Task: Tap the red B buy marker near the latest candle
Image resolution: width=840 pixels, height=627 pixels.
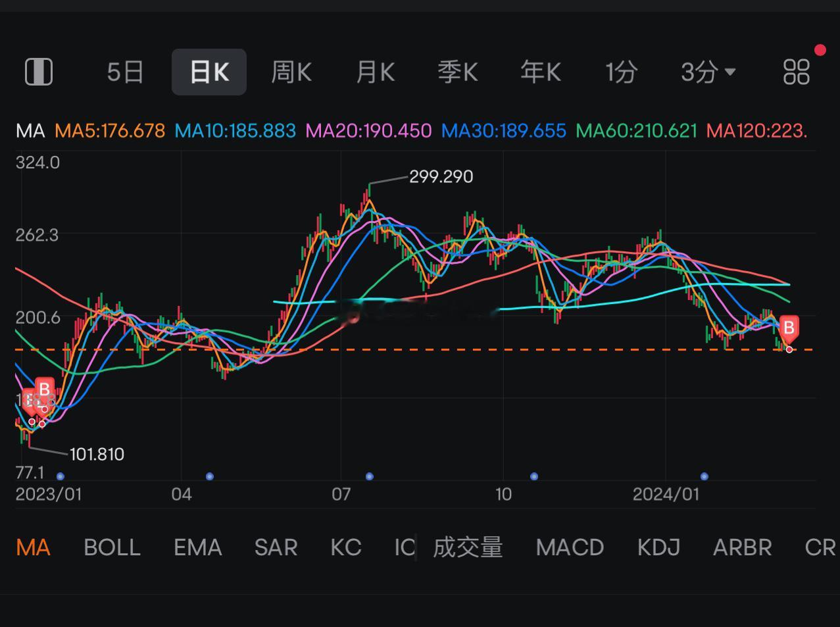Action: [789, 328]
